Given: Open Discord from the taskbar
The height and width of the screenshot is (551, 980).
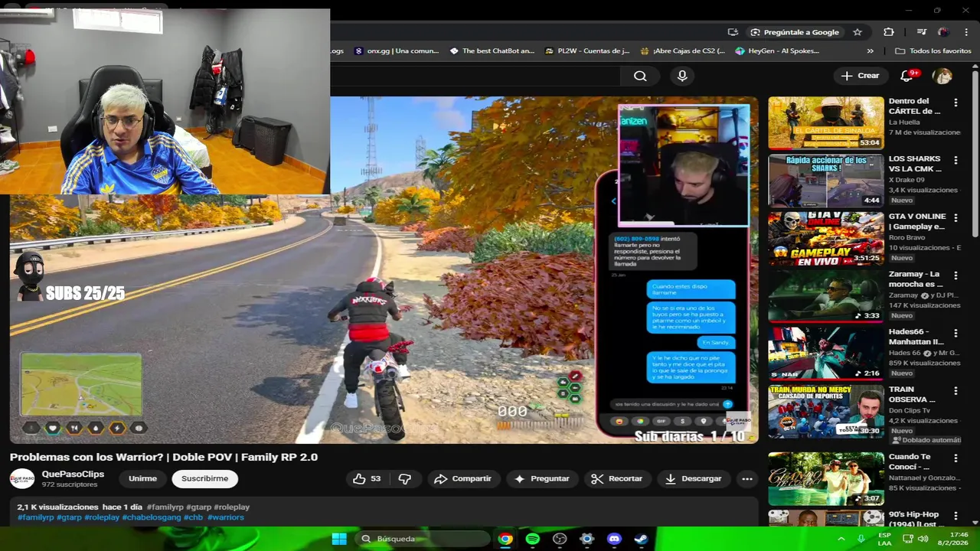Looking at the screenshot, I should (614, 539).
